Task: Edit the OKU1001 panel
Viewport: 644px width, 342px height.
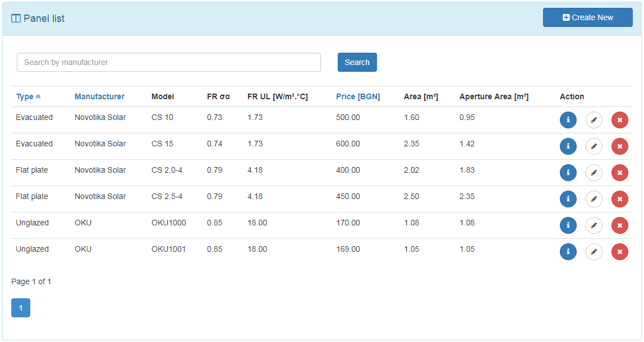Action: click(594, 251)
